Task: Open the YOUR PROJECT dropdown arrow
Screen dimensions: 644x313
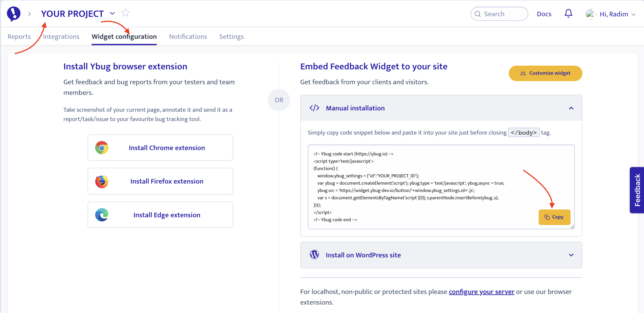Action: [x=112, y=13]
